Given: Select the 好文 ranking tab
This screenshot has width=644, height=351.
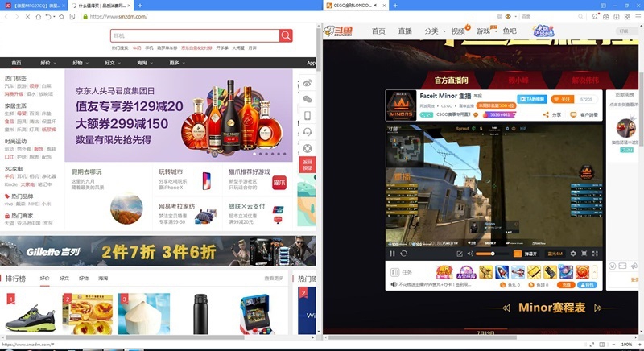Looking at the screenshot, I should (64, 279).
